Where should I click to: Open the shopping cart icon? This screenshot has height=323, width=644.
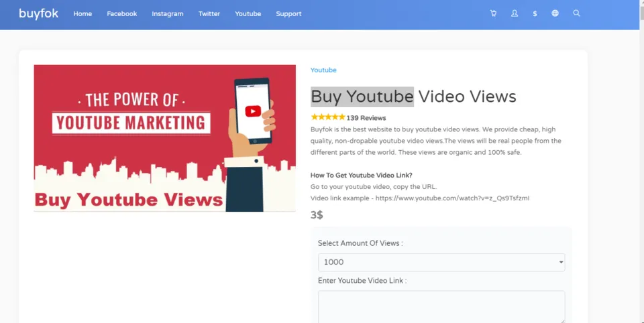tap(493, 13)
